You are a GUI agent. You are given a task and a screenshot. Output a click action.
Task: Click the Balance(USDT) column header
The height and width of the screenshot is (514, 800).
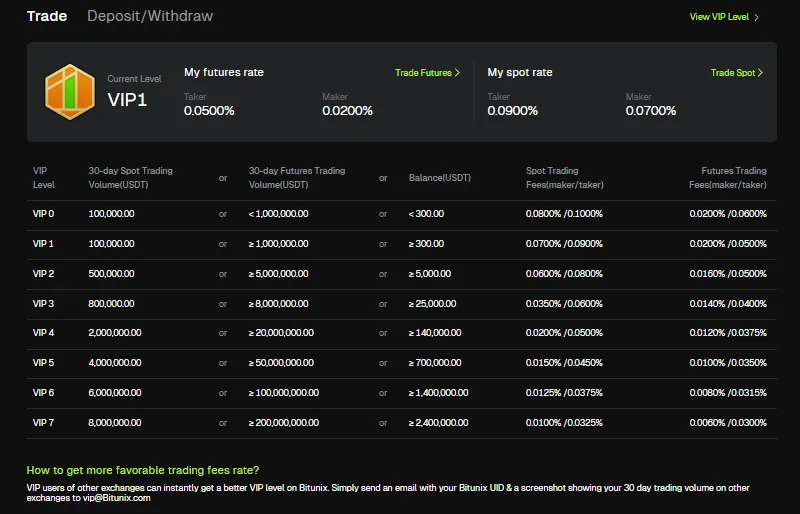(440, 178)
